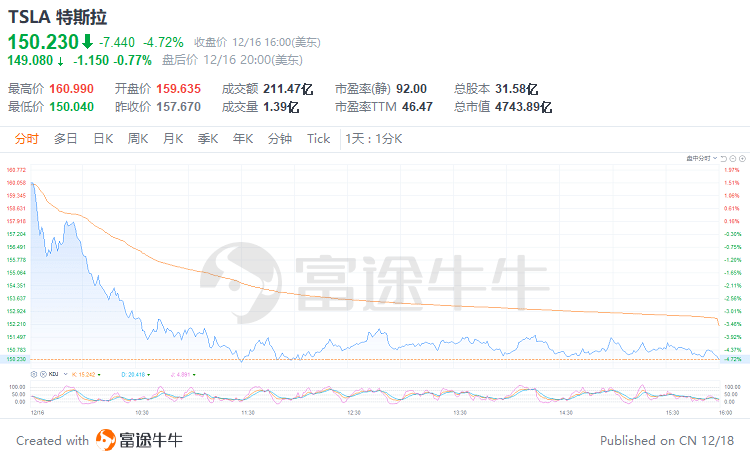Viewport: 750px width, 461px height.
Task: Click the -4.72% label on right axis
Action: click(x=733, y=359)
